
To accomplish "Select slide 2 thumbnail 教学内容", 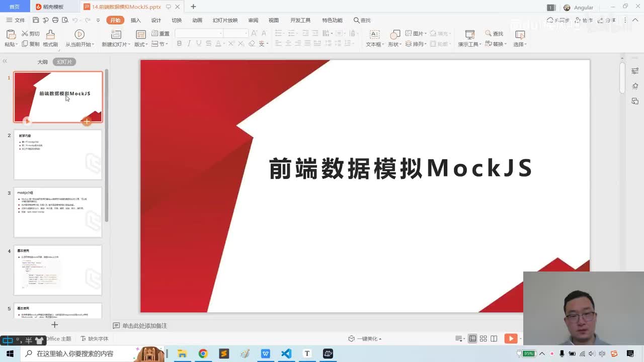I will [58, 154].
